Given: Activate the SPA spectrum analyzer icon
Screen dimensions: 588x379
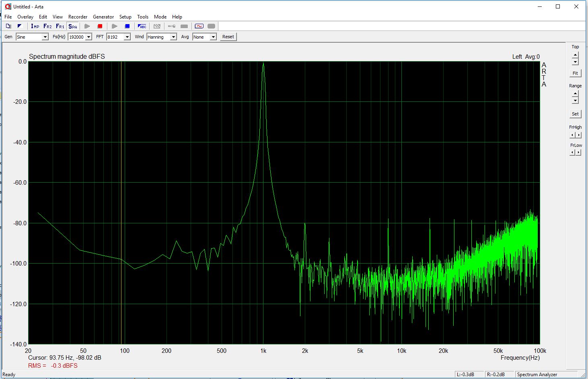Looking at the screenshot, I should click(73, 26).
